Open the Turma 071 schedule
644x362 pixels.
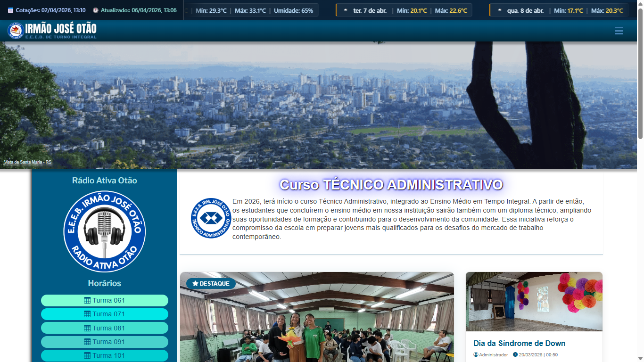104,314
